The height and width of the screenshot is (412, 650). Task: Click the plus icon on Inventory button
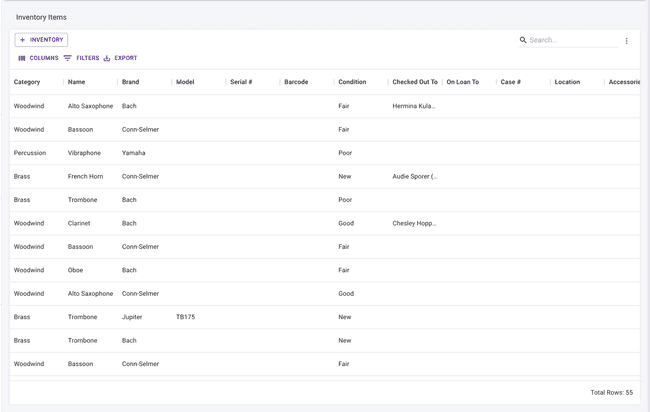tap(22, 40)
